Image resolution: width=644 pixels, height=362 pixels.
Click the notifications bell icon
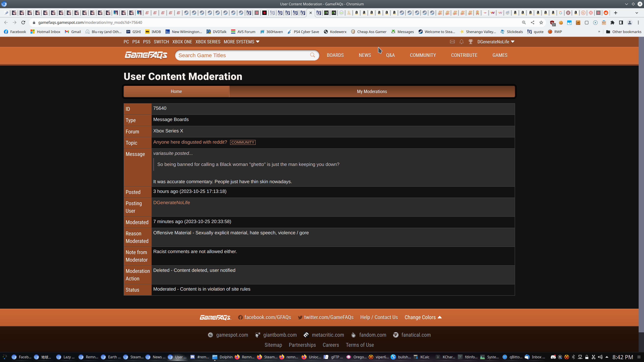point(462,42)
